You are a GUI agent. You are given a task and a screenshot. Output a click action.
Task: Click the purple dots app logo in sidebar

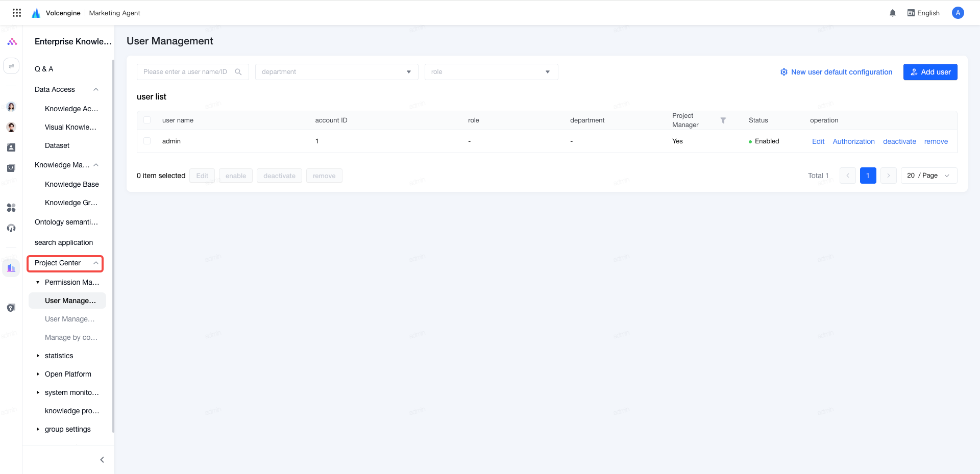tap(12, 41)
